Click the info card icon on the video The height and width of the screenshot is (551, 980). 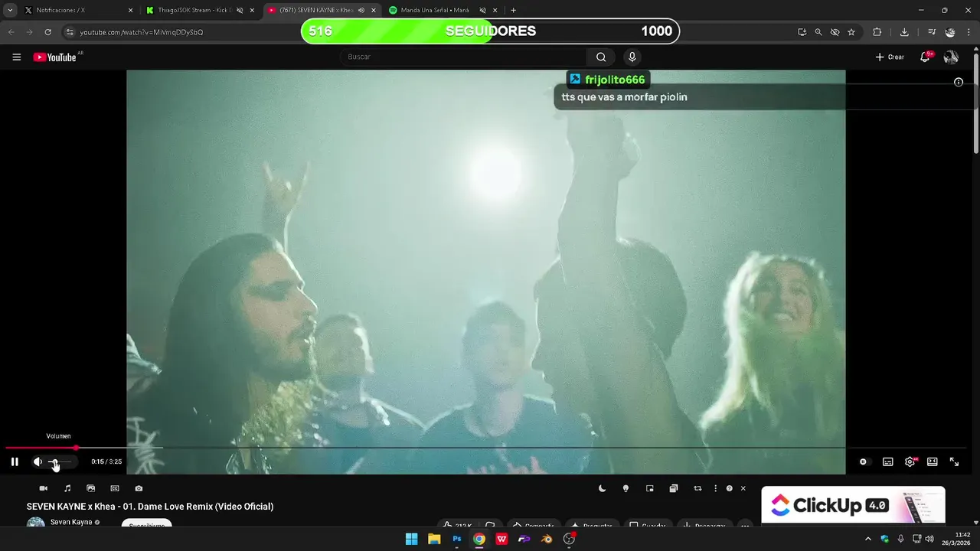point(959,82)
